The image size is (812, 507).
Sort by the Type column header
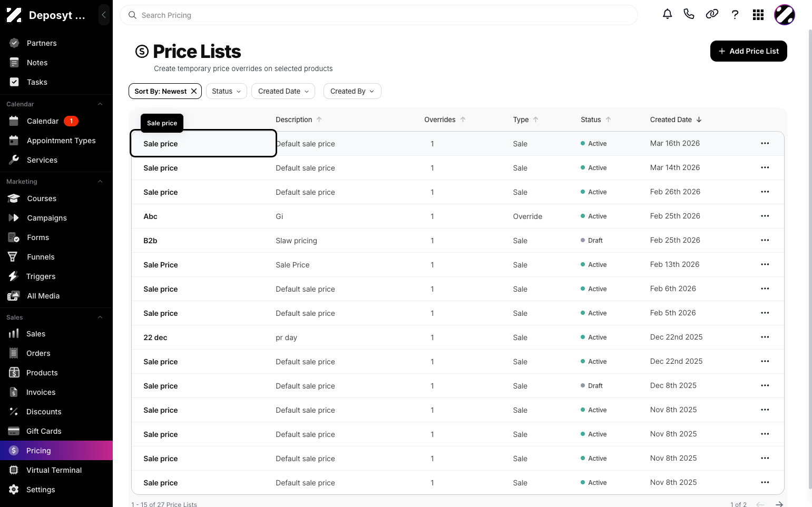525,120
